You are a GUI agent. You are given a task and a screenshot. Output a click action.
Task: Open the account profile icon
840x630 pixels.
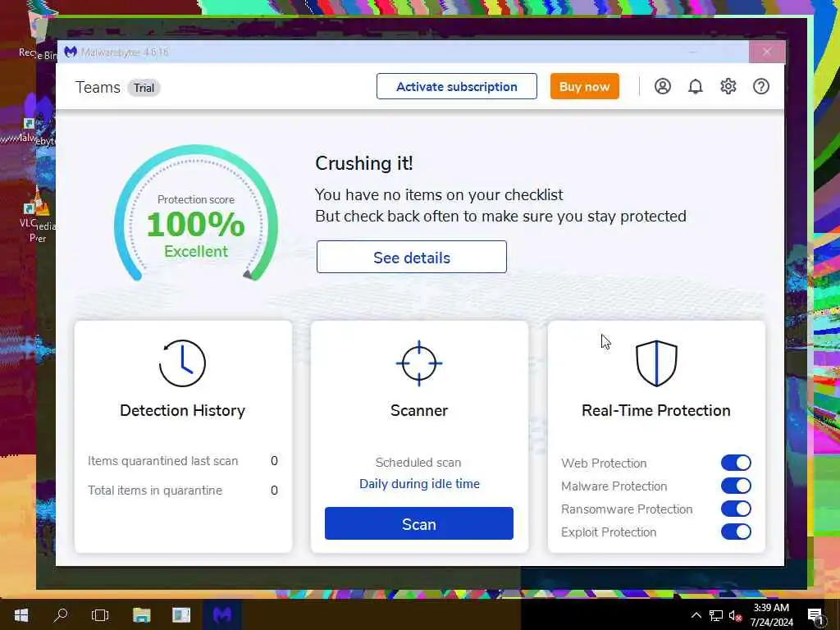(x=662, y=86)
